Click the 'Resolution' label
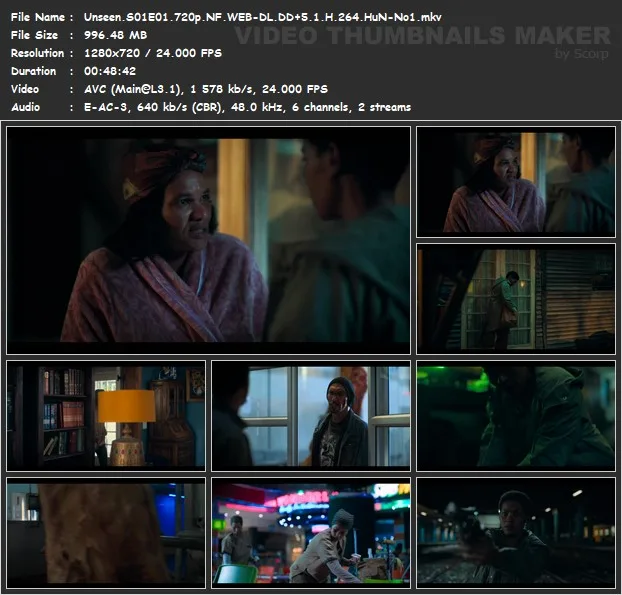This screenshot has width=622, height=595. 37,53
